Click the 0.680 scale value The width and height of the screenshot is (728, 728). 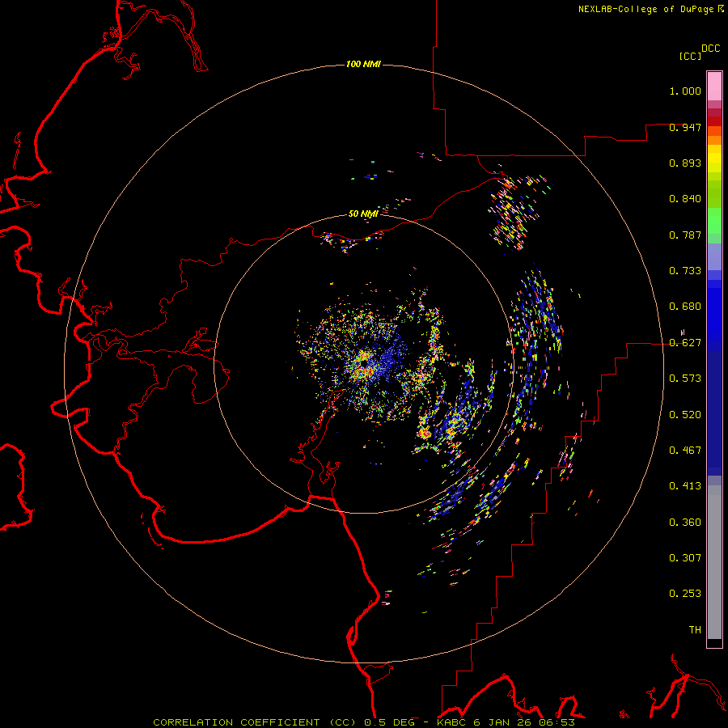click(685, 307)
